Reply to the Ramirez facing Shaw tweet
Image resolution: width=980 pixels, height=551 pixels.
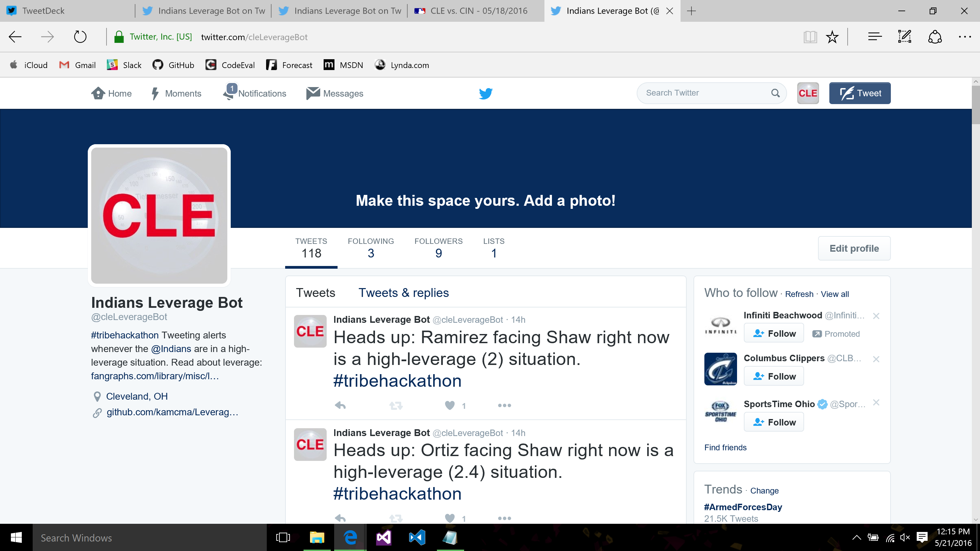point(341,405)
